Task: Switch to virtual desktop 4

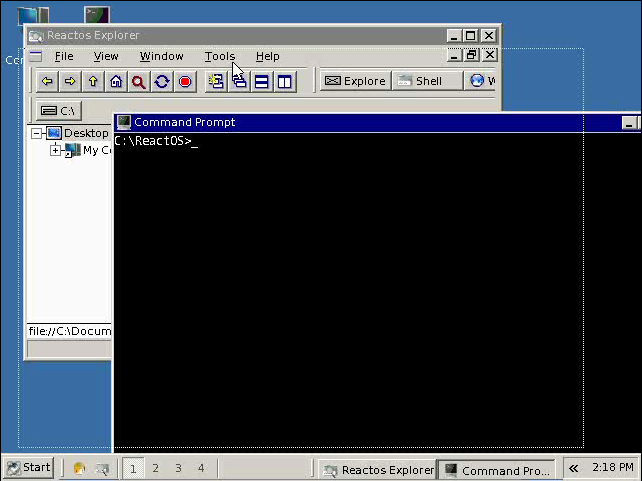Action: coord(201,468)
